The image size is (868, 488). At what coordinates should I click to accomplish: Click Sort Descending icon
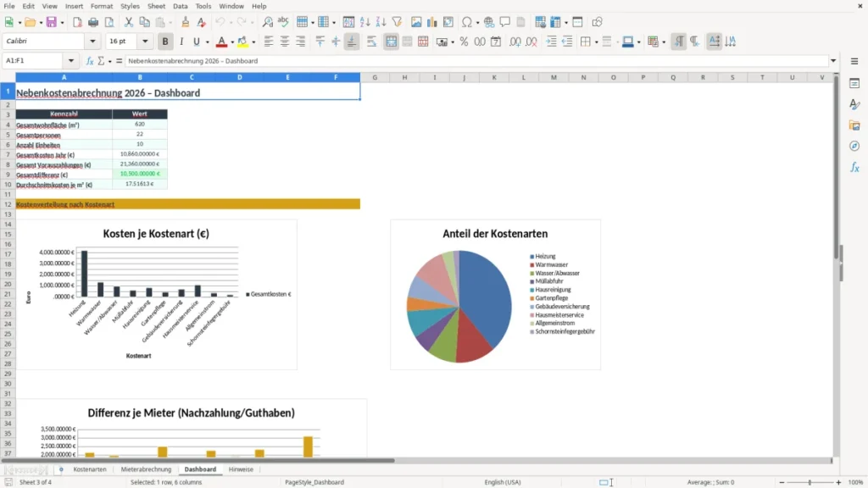[381, 22]
